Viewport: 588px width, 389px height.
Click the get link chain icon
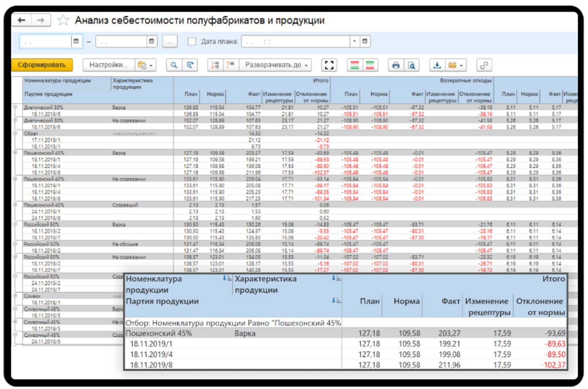[x=484, y=65]
